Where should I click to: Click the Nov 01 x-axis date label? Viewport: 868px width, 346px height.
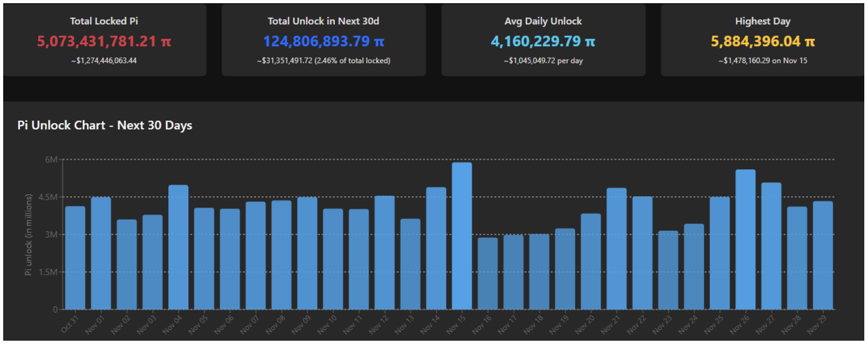[x=95, y=324]
